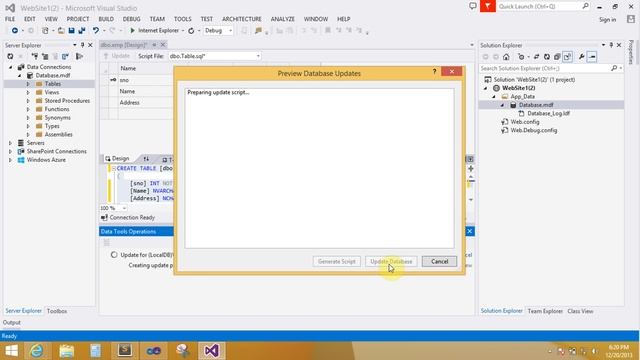Open the Output panel tab
Viewport: 640px width, 360px height.
pos(11,322)
